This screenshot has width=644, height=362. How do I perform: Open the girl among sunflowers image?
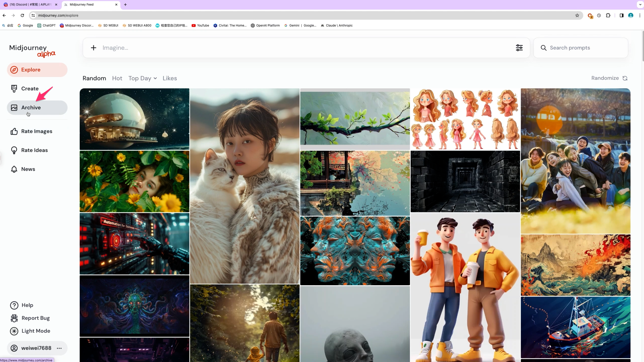tap(134, 182)
